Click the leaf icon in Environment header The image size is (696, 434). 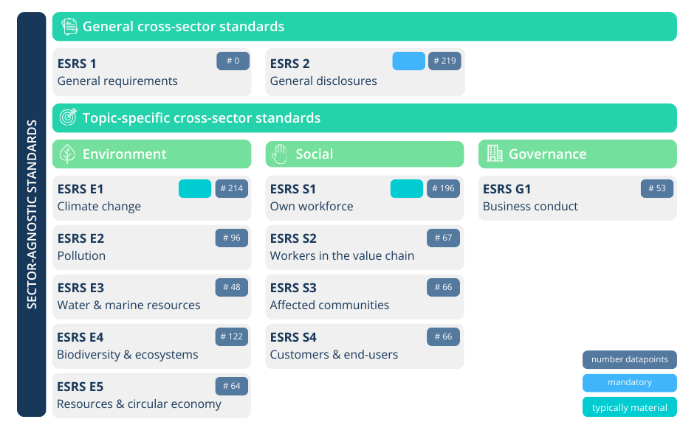click(x=68, y=154)
